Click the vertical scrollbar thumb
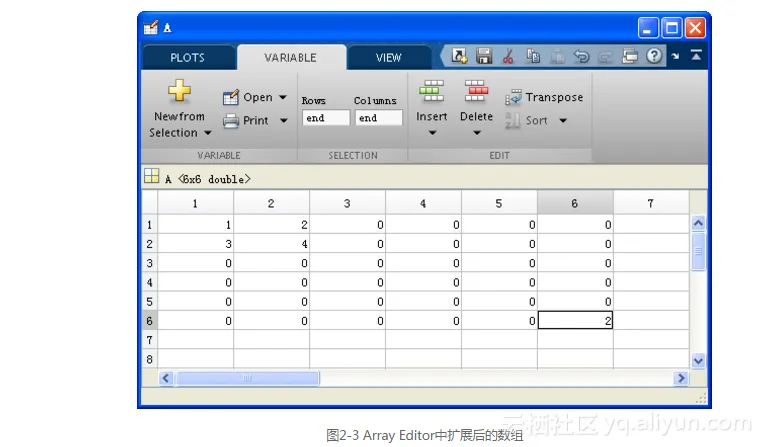Image resolution: width=763 pixels, height=447 pixels. 698,251
